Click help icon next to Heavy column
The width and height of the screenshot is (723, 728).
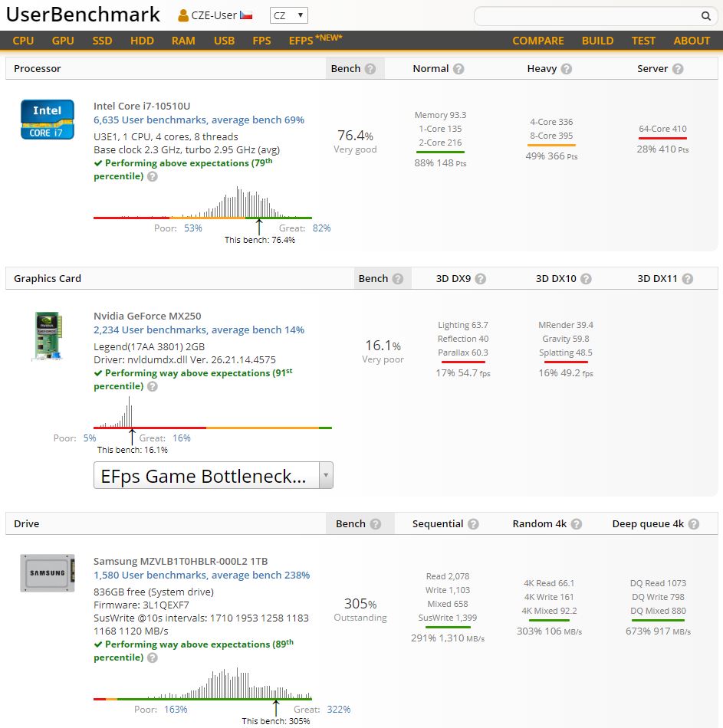point(567,69)
